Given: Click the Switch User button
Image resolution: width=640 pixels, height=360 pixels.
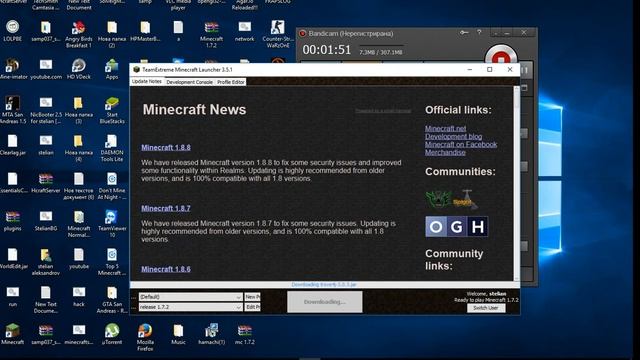Looking at the screenshot, I should 486,308.
